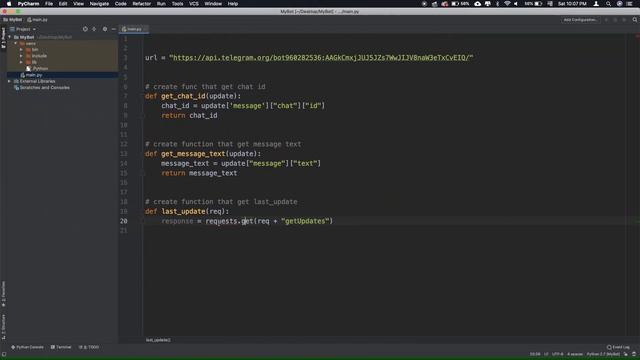Click last_update() breadcrumb below editor
This screenshot has width=640, height=360.
pyautogui.click(x=158, y=340)
